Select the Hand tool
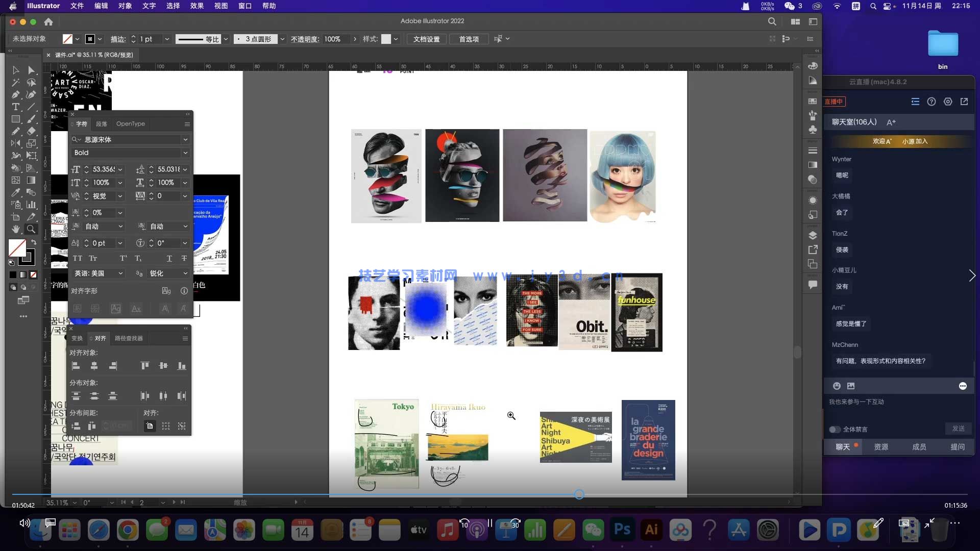This screenshot has width=980, height=551. [16, 229]
